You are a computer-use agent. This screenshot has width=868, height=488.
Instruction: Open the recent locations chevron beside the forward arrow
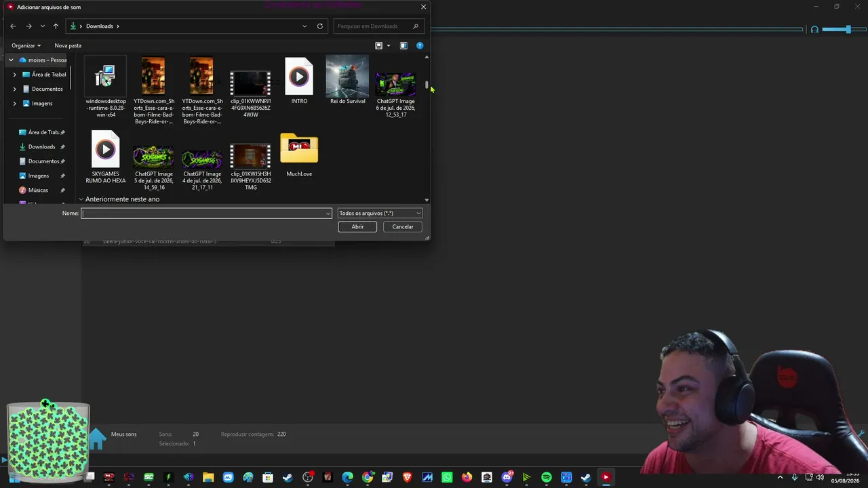pyautogui.click(x=43, y=26)
